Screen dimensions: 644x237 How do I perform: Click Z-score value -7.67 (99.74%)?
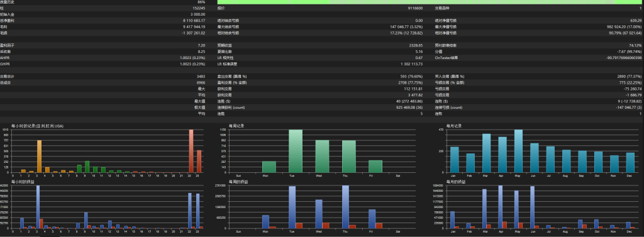pyautogui.click(x=630, y=52)
